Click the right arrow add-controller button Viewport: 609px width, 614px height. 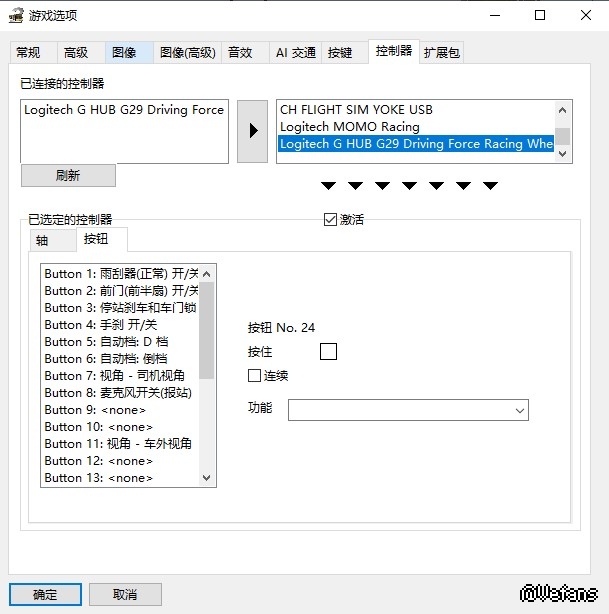252,131
